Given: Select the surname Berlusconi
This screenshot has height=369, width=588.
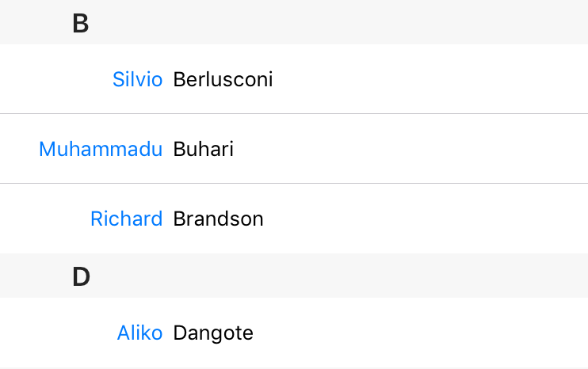Looking at the screenshot, I should tap(223, 79).
